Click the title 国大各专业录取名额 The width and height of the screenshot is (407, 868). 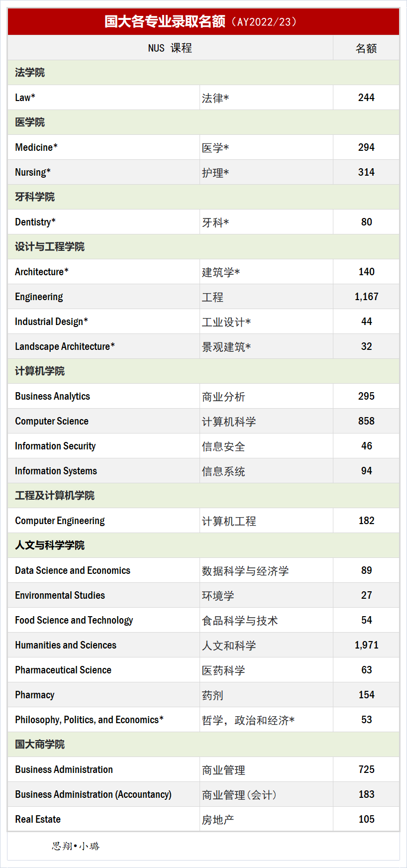[x=165, y=22]
